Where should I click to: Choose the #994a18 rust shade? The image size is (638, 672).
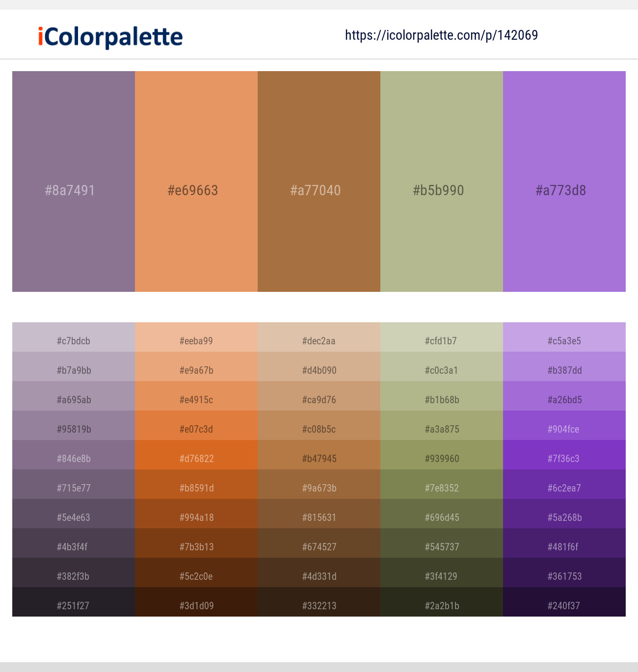196,514
